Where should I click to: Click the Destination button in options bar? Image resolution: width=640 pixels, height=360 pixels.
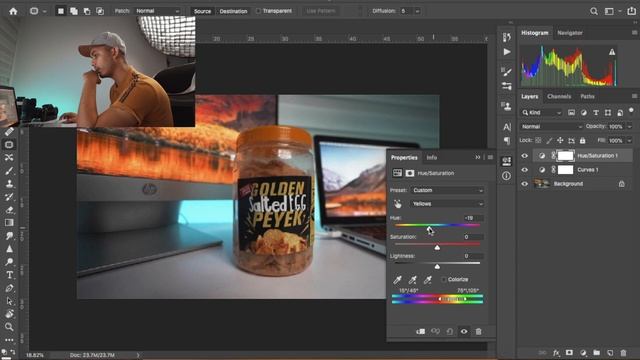[233, 11]
